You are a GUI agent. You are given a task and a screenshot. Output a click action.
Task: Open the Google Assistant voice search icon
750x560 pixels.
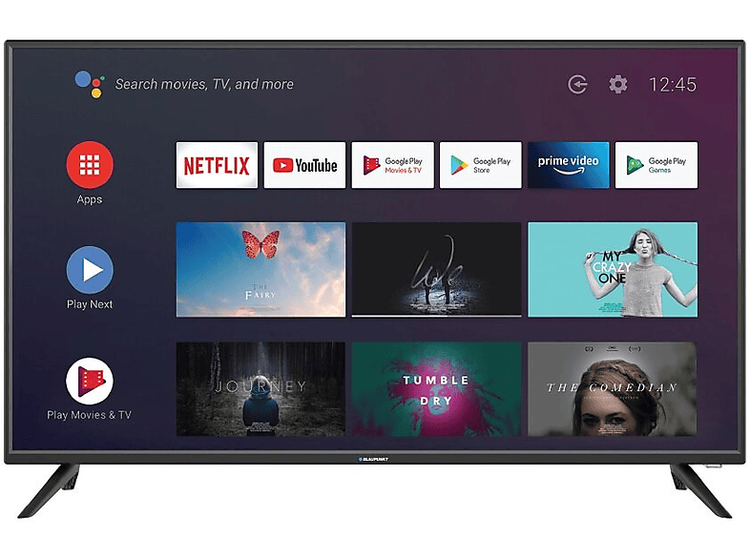point(90,84)
